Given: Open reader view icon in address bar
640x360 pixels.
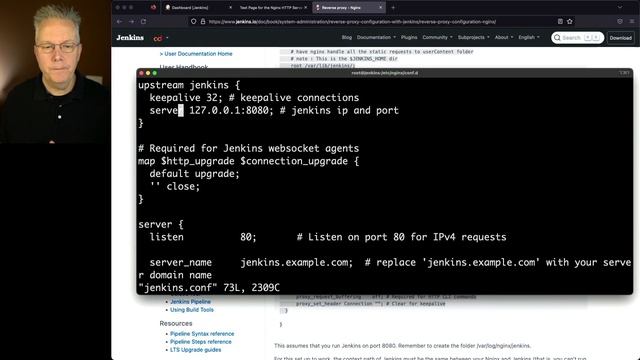Looking at the screenshot, I should (x=560, y=22).
